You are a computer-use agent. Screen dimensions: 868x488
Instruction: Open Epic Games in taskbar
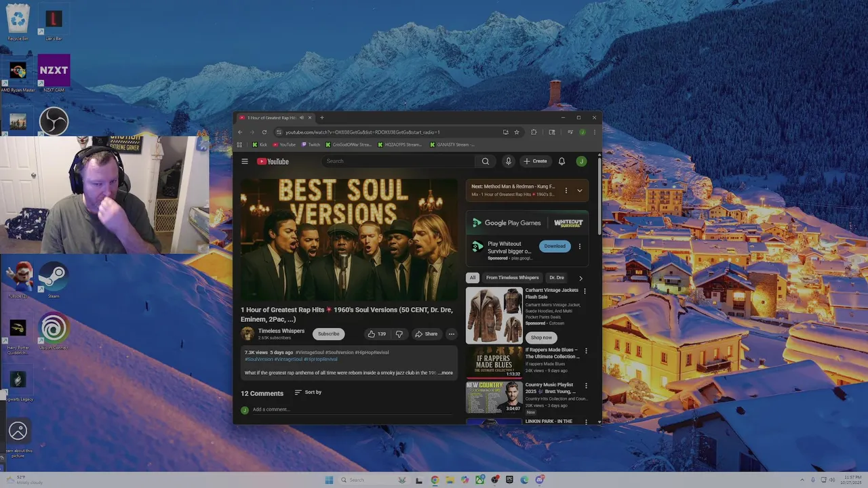click(509, 480)
